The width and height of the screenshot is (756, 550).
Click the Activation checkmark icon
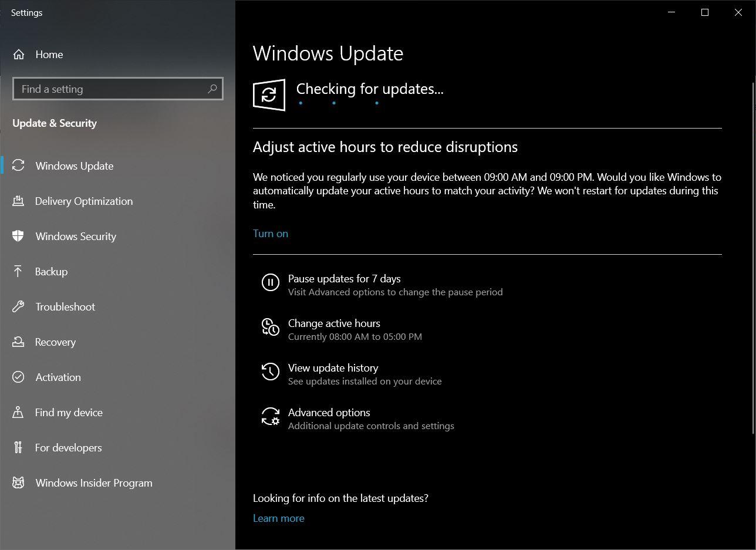(18, 377)
